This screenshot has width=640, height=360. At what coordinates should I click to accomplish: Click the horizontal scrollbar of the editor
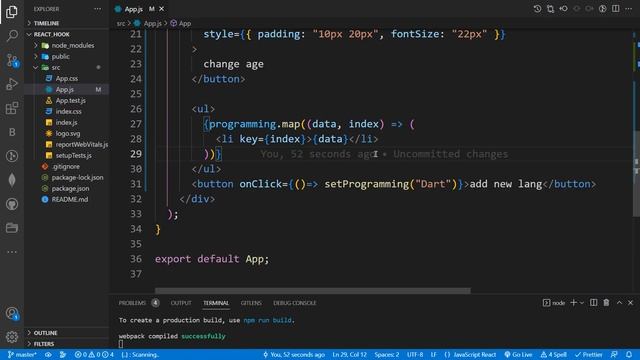(313, 291)
